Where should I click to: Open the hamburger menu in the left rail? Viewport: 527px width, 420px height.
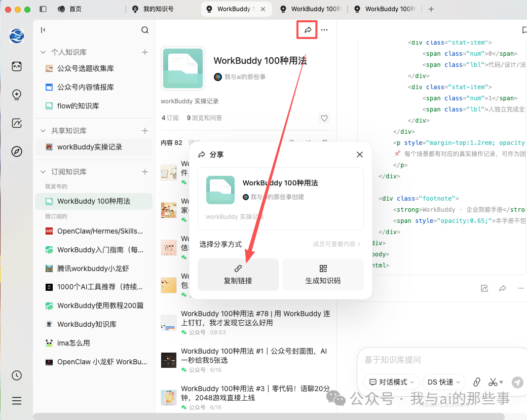point(16,401)
